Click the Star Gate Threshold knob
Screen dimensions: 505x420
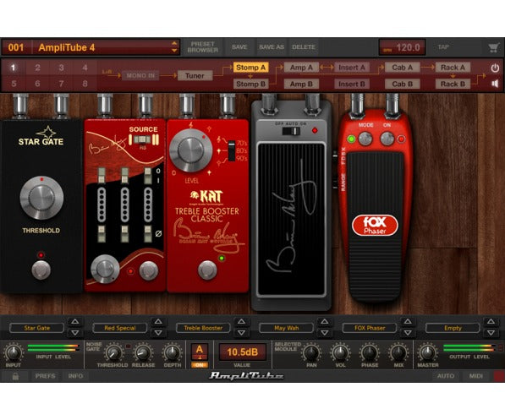(x=41, y=198)
